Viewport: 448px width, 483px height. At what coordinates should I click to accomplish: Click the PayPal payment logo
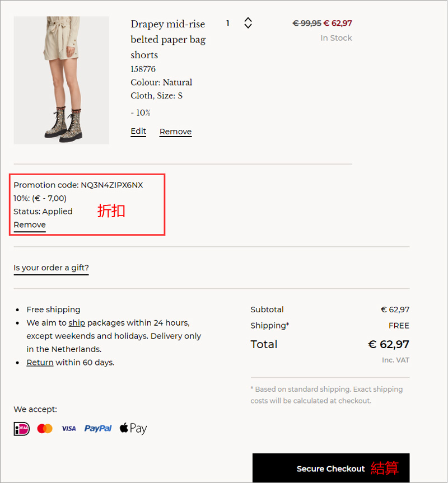98,429
